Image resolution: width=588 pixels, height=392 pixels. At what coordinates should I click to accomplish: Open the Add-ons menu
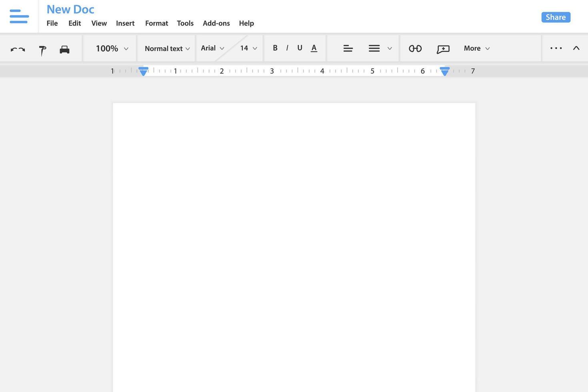pos(216,23)
